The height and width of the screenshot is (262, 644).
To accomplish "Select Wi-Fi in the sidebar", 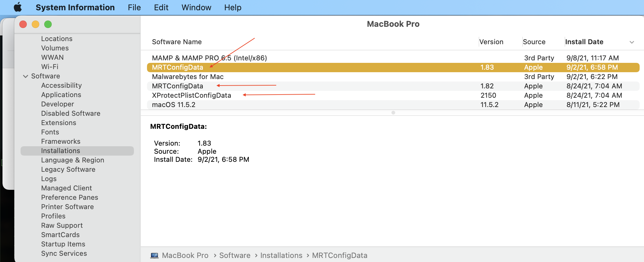I will 50,67.
